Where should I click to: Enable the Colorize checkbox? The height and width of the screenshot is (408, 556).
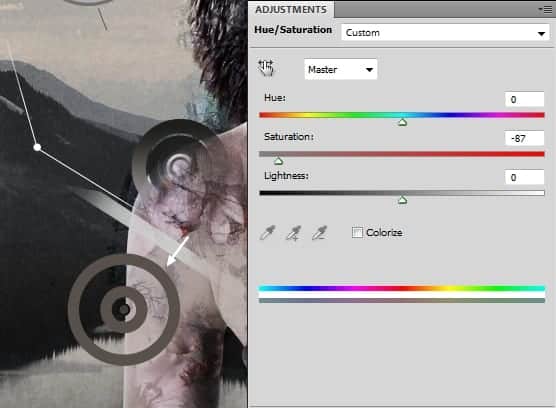357,233
